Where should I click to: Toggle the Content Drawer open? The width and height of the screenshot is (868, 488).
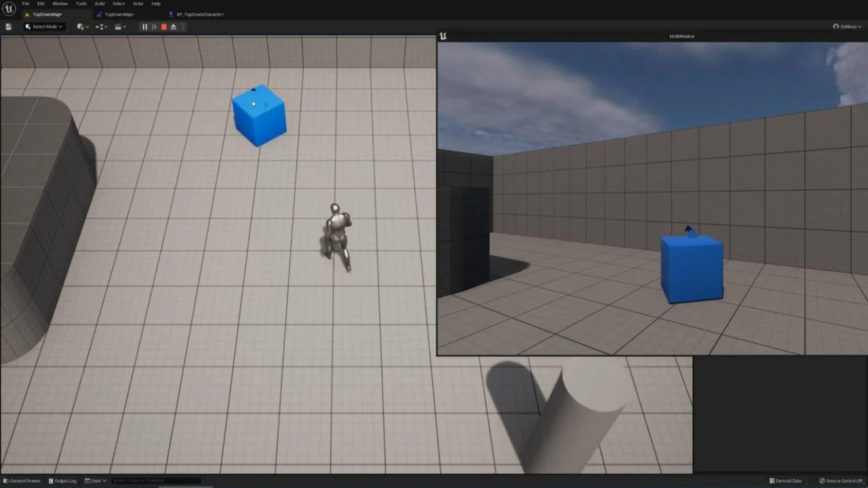[x=24, y=481]
